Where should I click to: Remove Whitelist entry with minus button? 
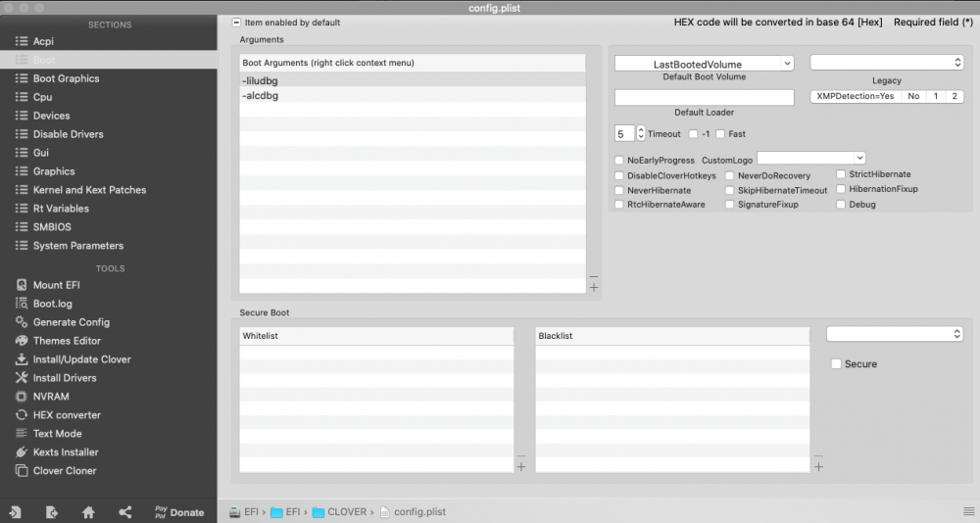tap(521, 455)
